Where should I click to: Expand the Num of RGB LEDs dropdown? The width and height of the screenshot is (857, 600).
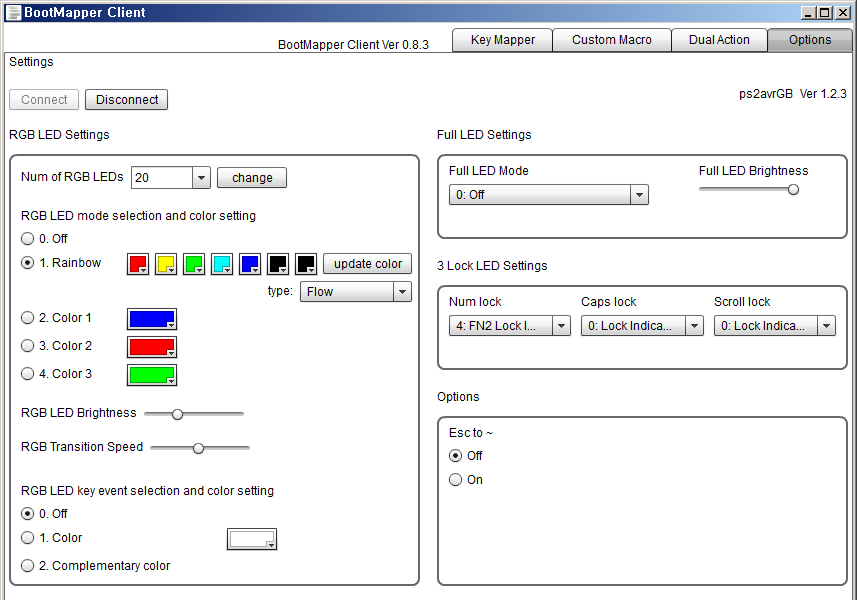200,178
